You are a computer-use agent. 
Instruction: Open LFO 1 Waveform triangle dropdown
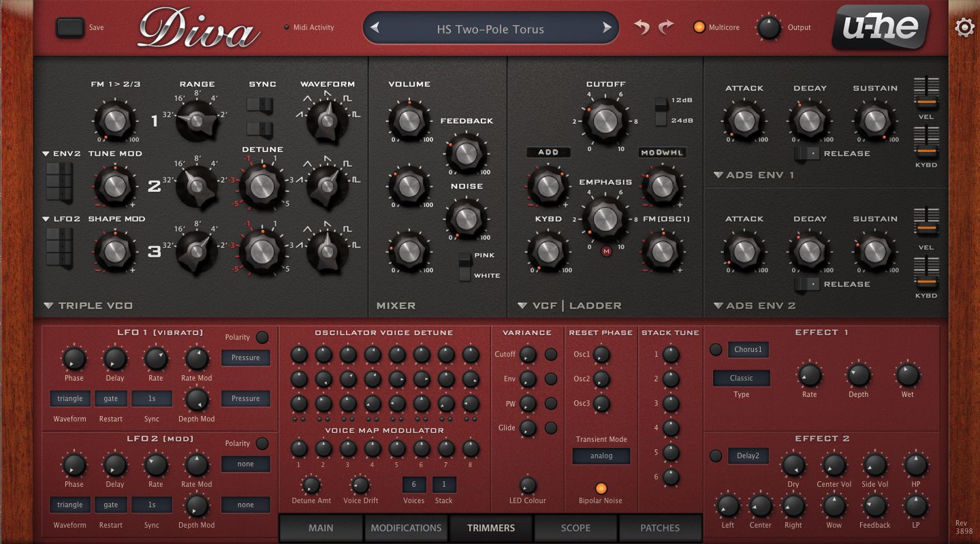pyautogui.click(x=70, y=398)
